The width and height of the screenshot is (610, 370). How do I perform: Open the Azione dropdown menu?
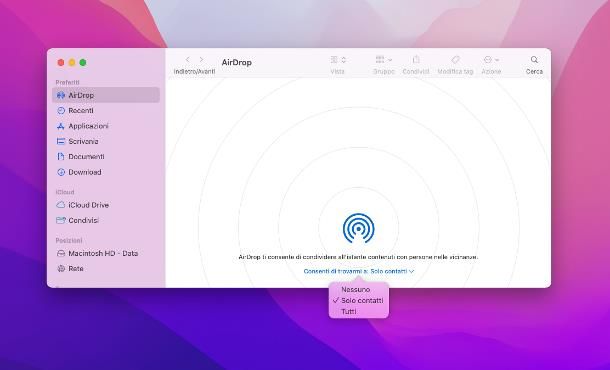click(x=491, y=60)
